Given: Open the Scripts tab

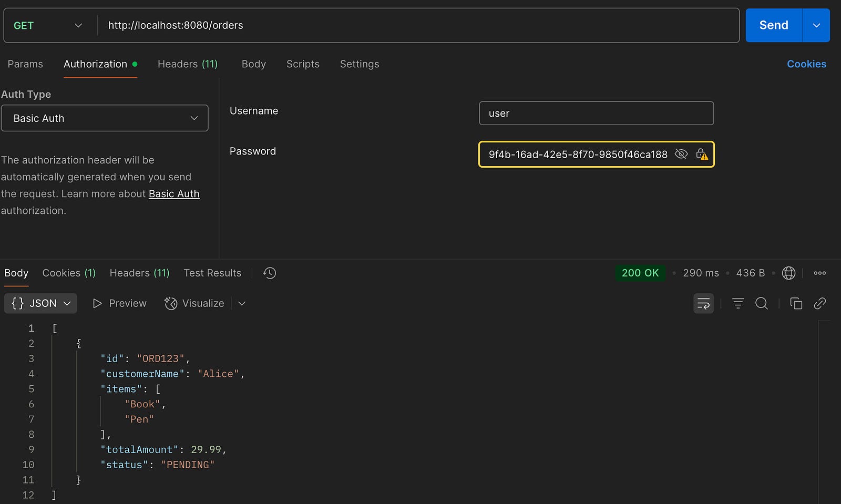Looking at the screenshot, I should coord(303,64).
